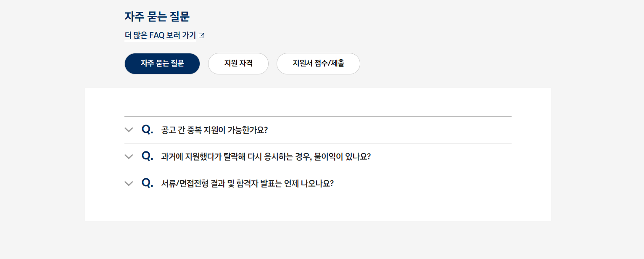Click the 자주 묻는 질문 heading
The width and height of the screenshot is (644, 259).
(x=158, y=17)
